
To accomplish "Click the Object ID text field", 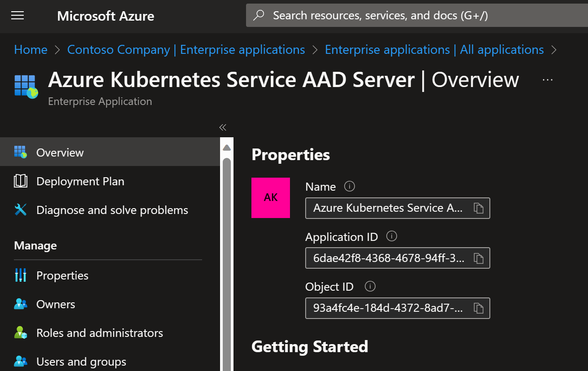I will (x=398, y=308).
